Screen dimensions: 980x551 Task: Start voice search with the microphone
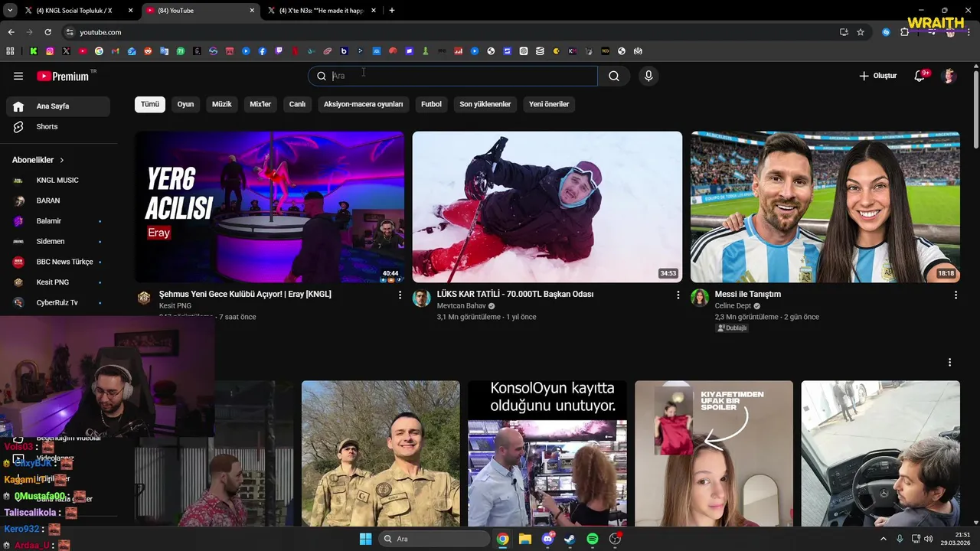click(x=648, y=76)
